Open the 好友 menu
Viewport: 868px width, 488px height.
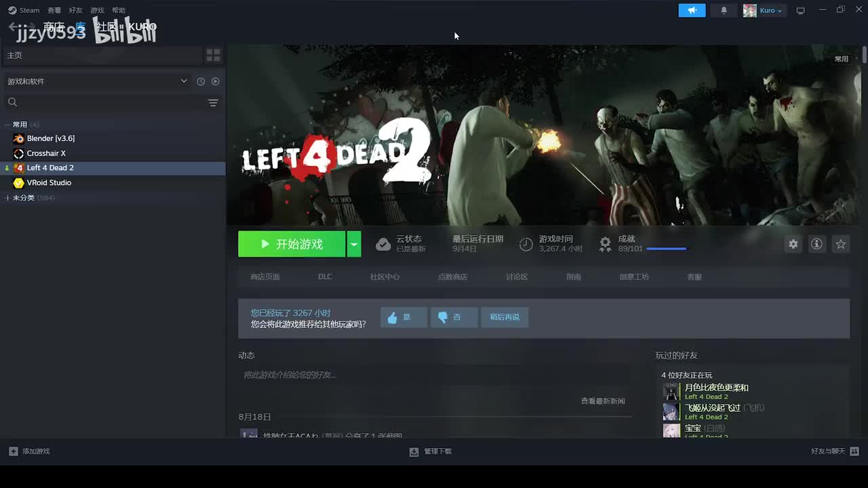pos(76,10)
